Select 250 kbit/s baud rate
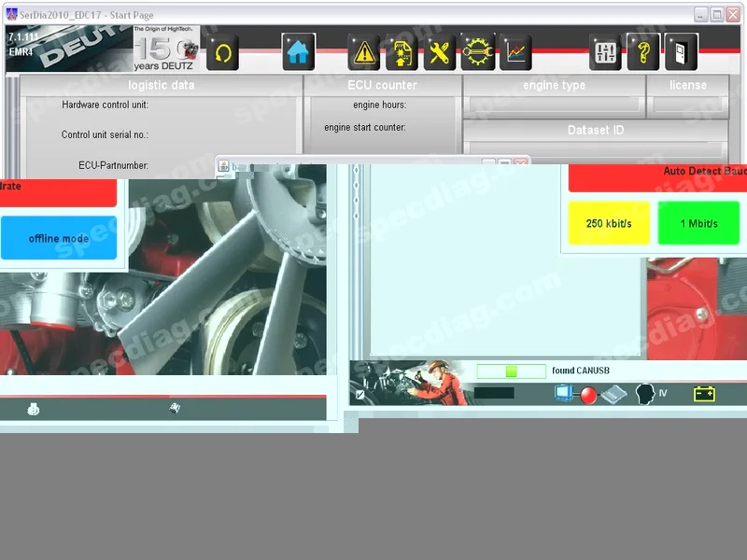This screenshot has width=747, height=560. (x=609, y=223)
